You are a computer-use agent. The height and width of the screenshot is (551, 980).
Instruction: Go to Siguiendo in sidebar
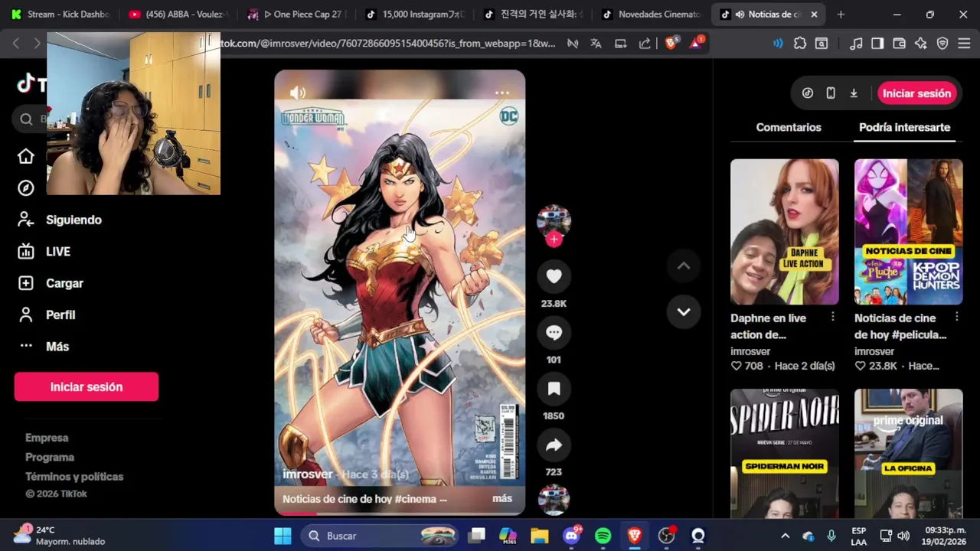[x=73, y=220]
